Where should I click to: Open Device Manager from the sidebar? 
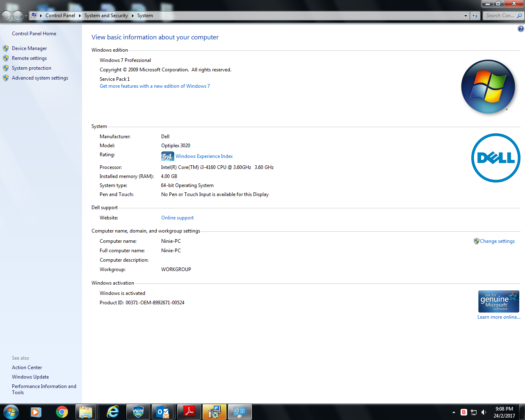coord(29,48)
